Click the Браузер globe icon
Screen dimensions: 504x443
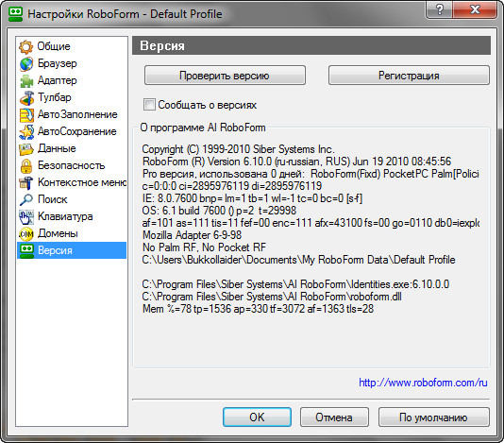(26, 64)
